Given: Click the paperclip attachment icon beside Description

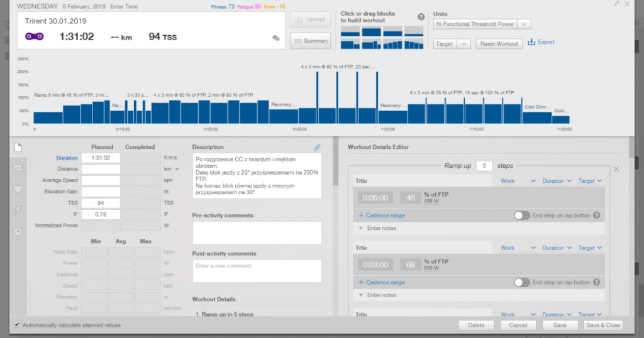Looking at the screenshot, I should tap(317, 148).
